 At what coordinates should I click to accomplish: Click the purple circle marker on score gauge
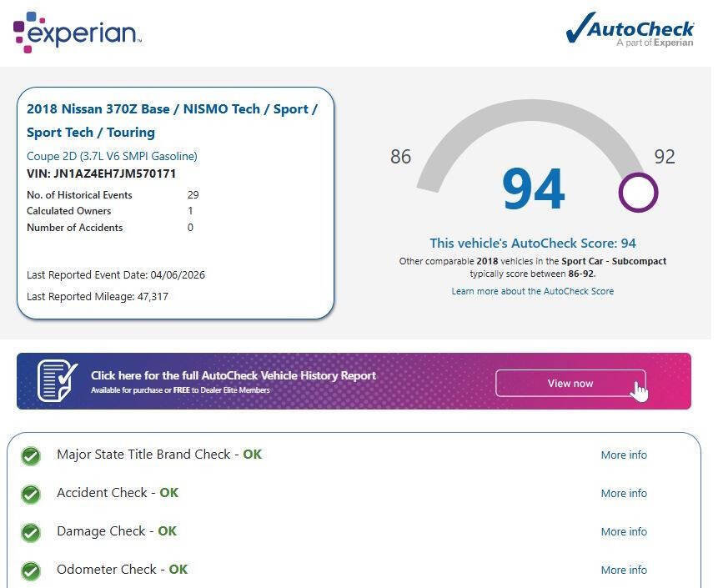point(638,193)
